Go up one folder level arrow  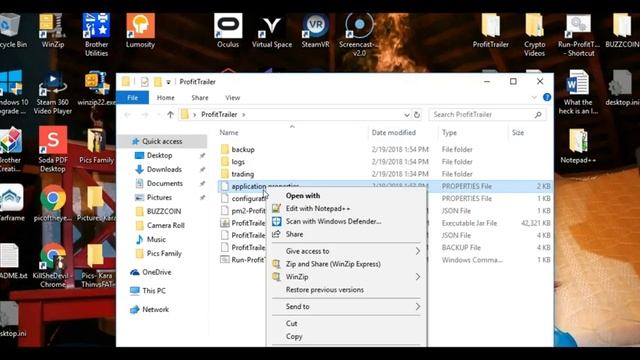170,115
